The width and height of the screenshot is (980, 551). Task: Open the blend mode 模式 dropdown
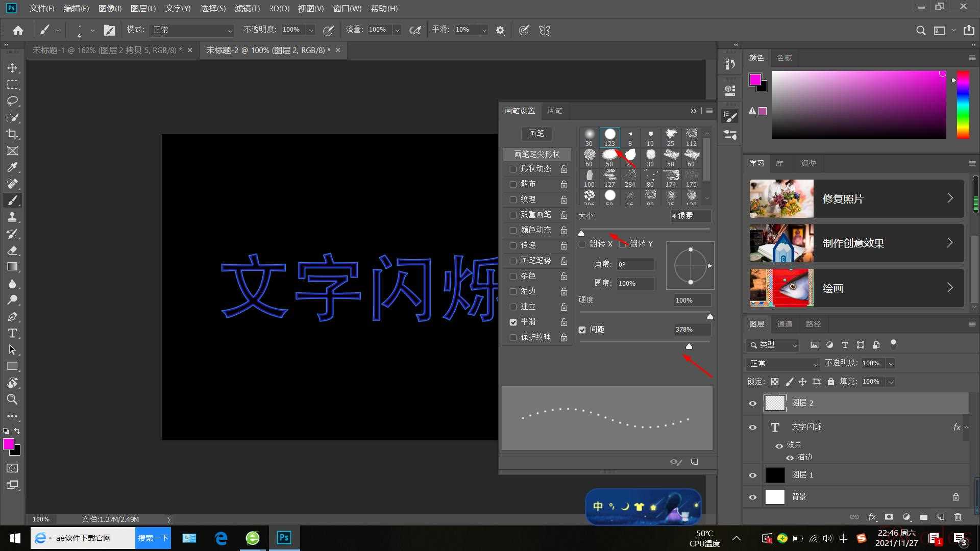click(x=192, y=30)
